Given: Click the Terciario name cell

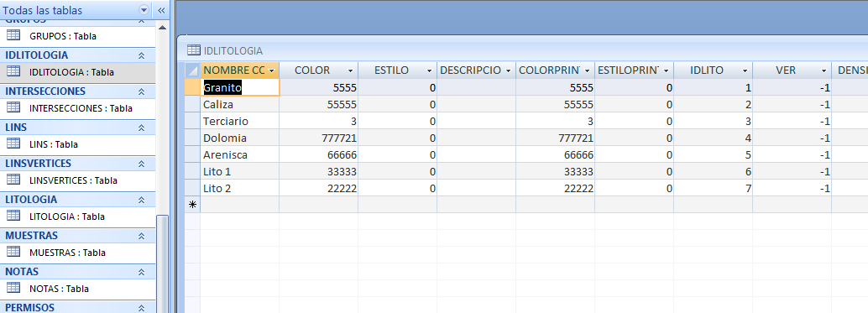Looking at the screenshot, I should (x=240, y=121).
